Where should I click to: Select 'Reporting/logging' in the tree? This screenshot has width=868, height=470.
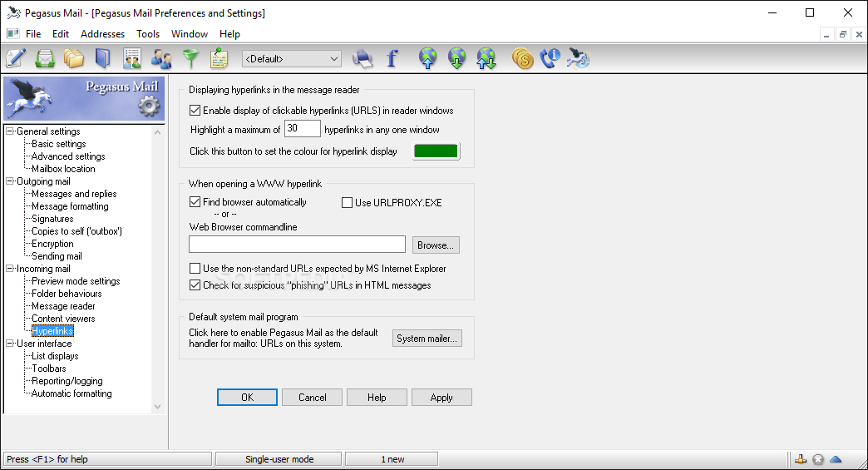pyautogui.click(x=67, y=381)
